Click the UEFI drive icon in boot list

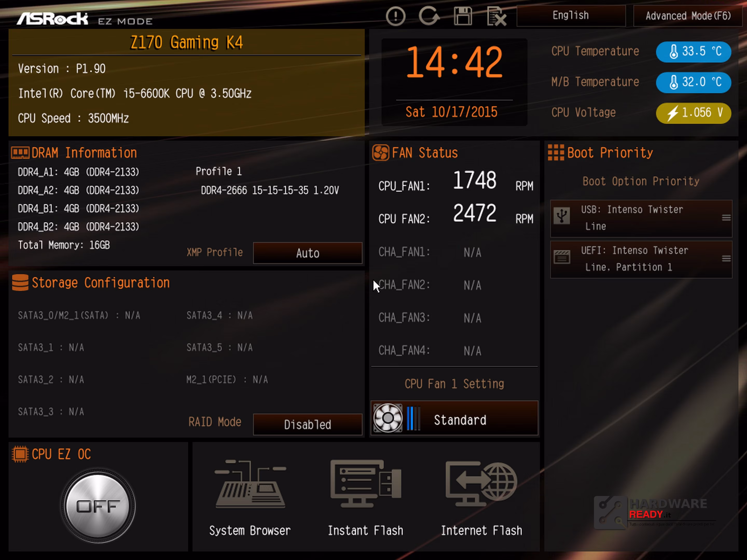point(562,257)
